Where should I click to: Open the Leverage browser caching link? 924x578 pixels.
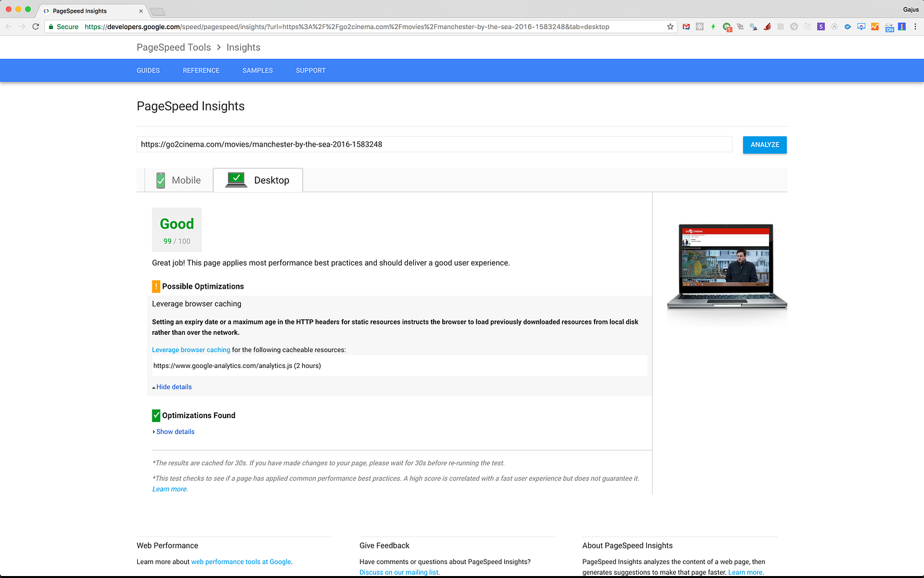191,350
